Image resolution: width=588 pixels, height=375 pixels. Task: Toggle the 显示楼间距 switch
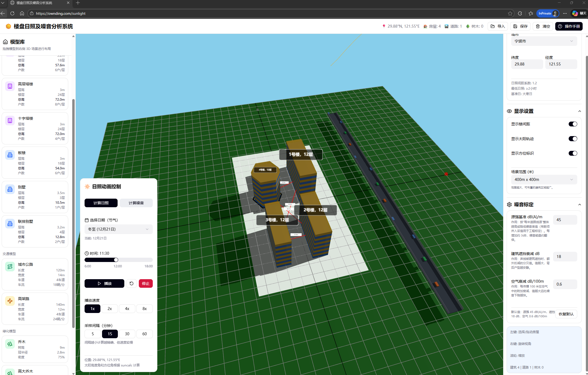(572, 124)
